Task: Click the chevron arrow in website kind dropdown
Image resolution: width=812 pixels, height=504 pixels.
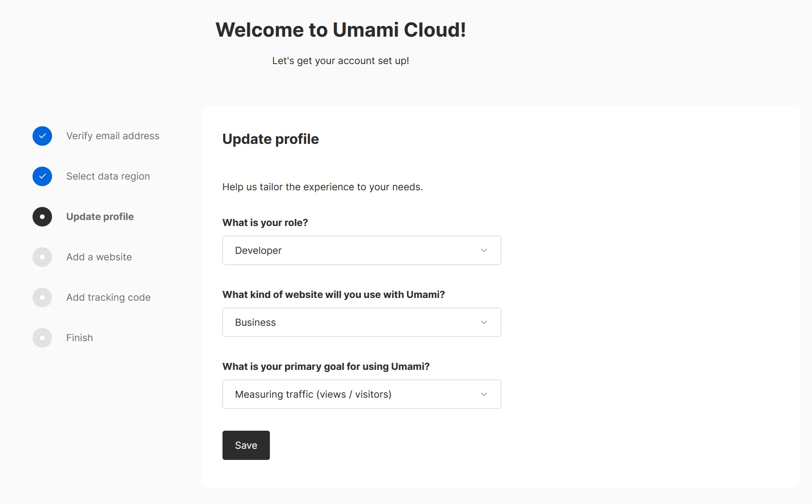Action: [x=484, y=323]
